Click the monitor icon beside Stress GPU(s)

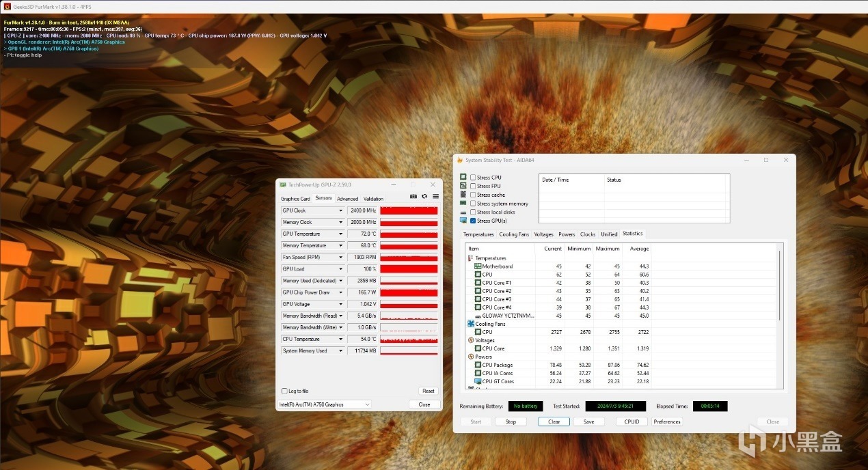pyautogui.click(x=463, y=221)
